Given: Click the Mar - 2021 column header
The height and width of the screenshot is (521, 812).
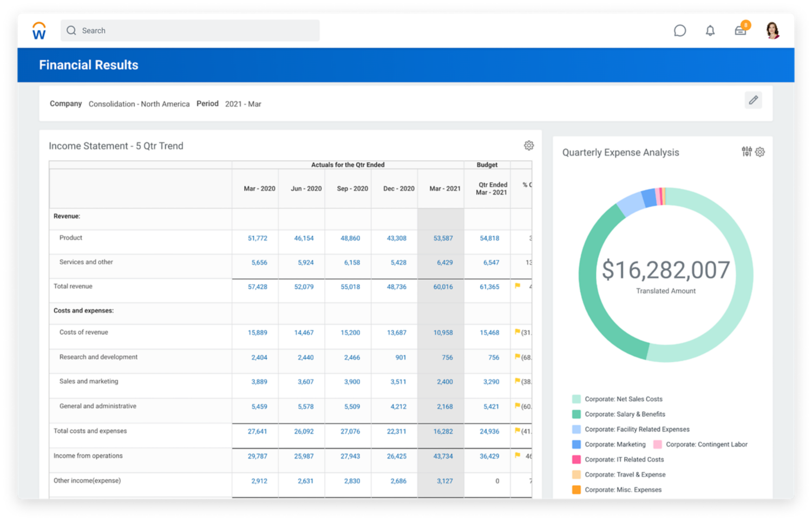Looking at the screenshot, I should pyautogui.click(x=444, y=189).
